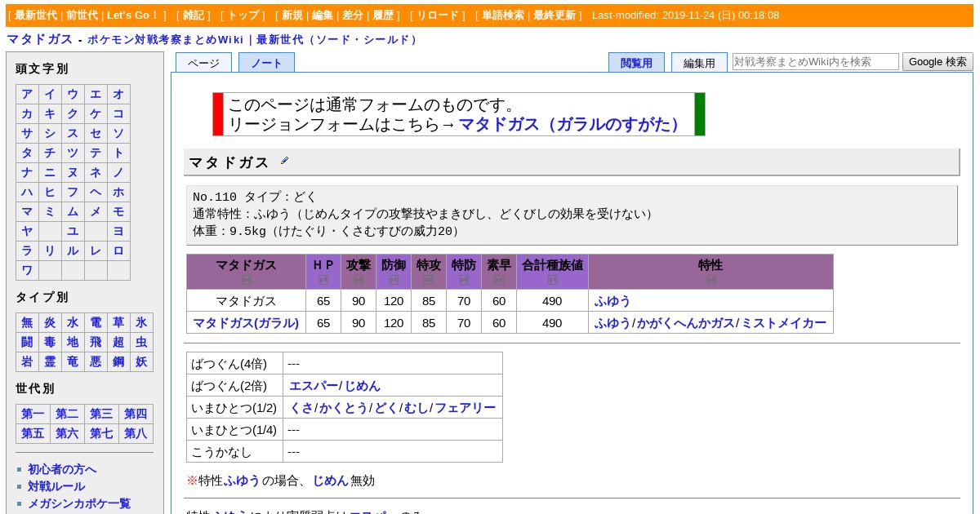
Task: Sort table by マタドガス name column icon
Action: pyautogui.click(x=247, y=280)
